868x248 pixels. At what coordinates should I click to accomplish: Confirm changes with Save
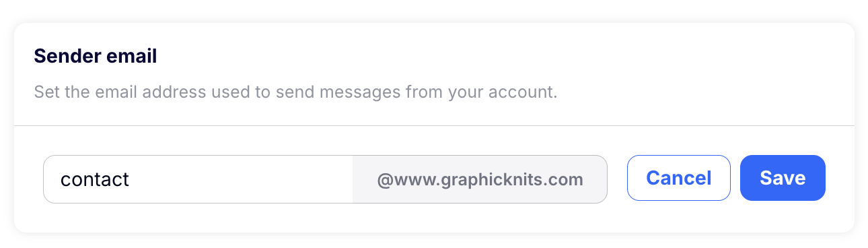783,178
